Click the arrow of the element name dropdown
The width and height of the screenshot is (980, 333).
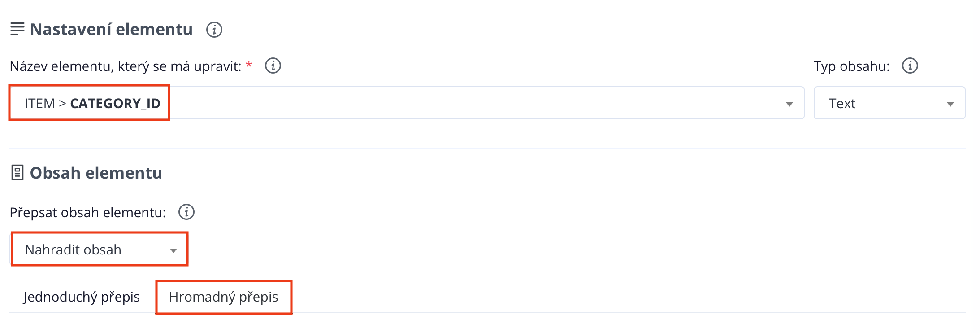pyautogui.click(x=789, y=104)
